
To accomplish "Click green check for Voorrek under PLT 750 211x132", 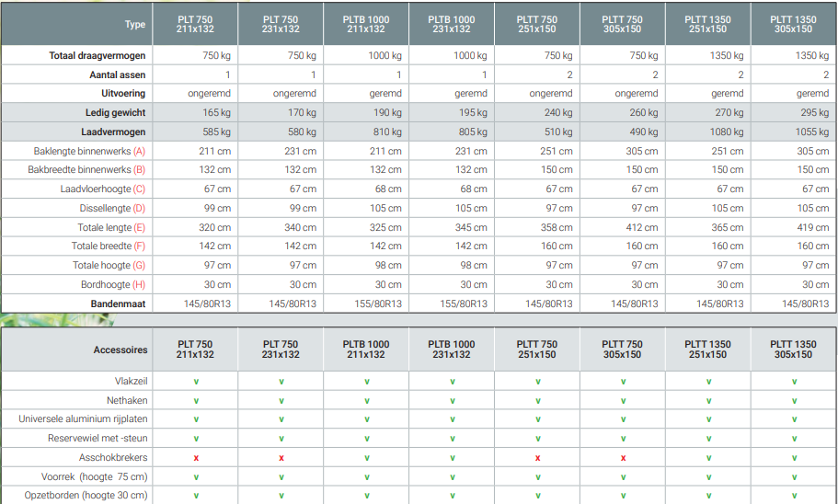I will coord(196,477).
